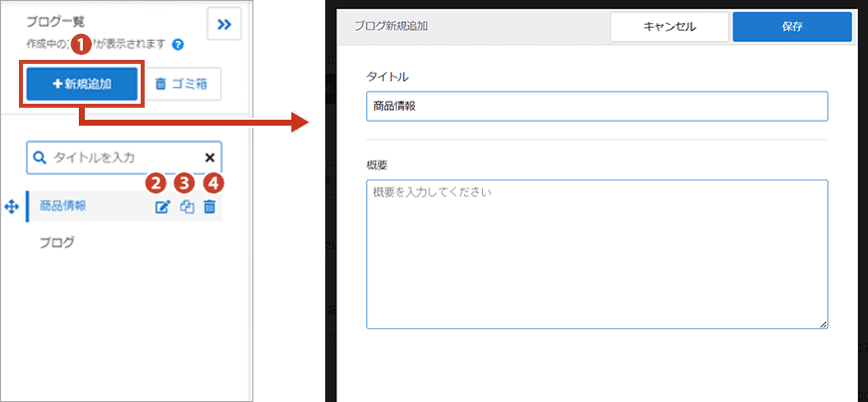The image size is (868, 402).
Task: Click the タイトル field containing 商品情報
Action: pos(597,106)
